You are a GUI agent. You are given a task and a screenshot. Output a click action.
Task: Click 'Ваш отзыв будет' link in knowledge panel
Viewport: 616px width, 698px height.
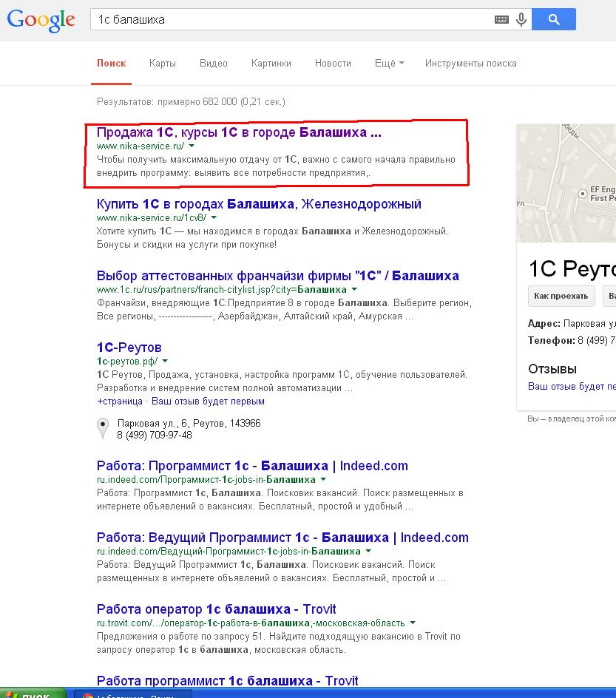572,386
